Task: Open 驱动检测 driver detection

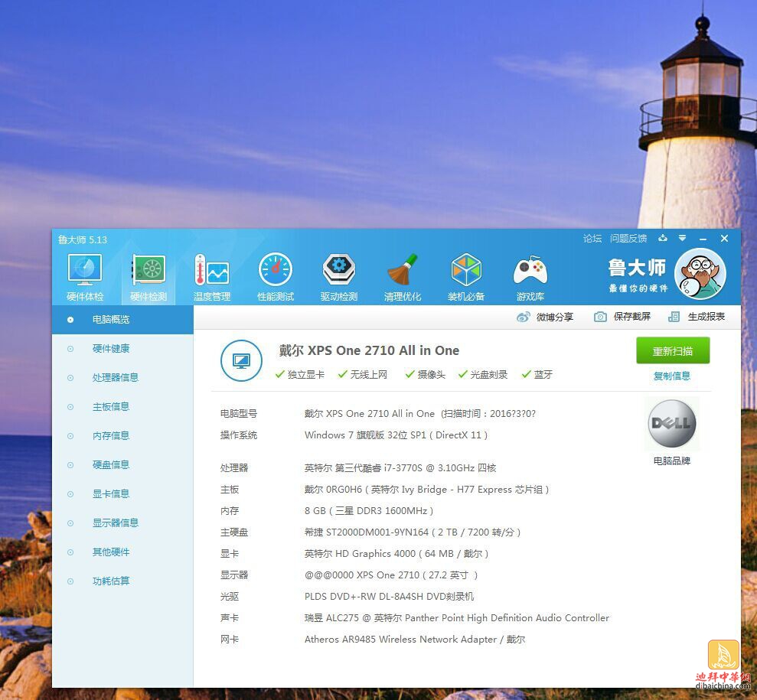Action: [339, 278]
